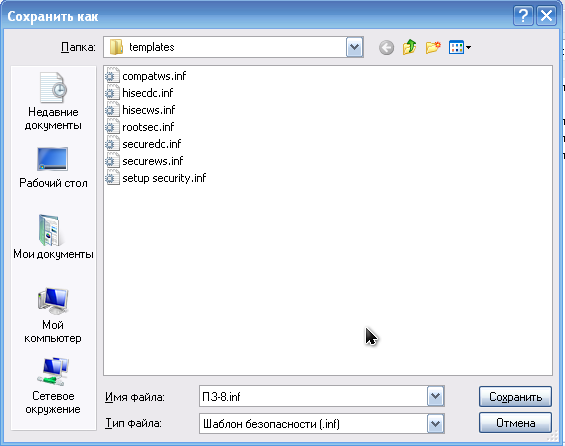The height and width of the screenshot is (446, 565).
Task: Create a new folder
Action: (x=433, y=47)
